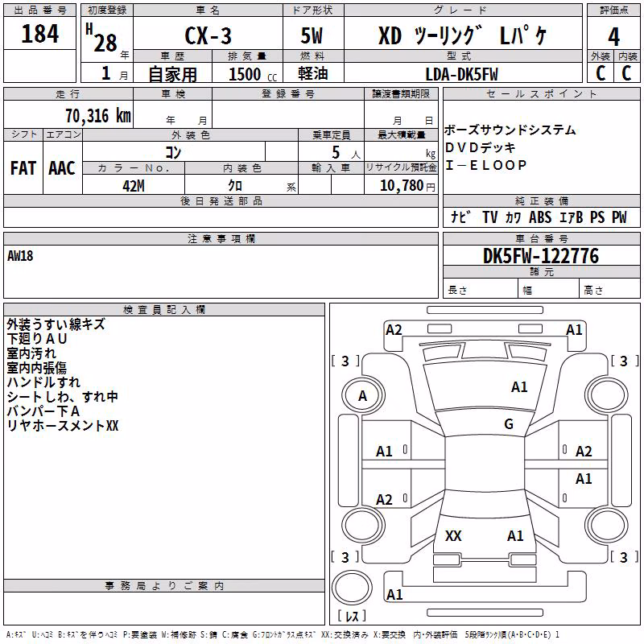
Task: Select ボーズサウンドシステム sales point
Action: coord(510,130)
